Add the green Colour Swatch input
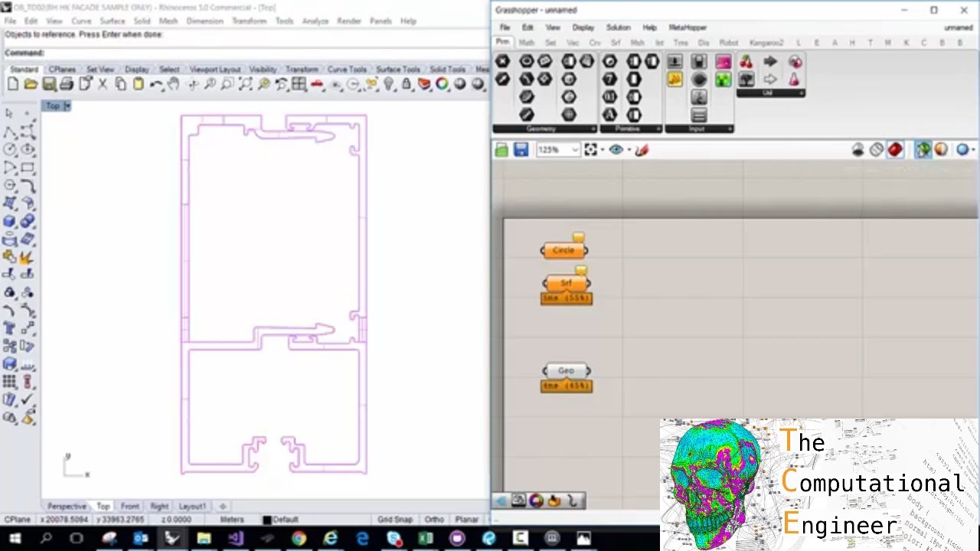The height and width of the screenshot is (551, 980). click(723, 80)
